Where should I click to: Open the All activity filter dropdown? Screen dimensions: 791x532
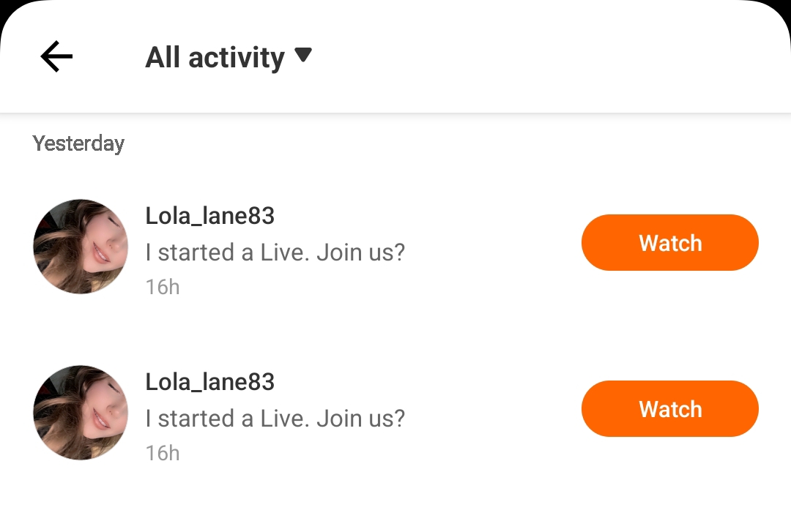[x=215, y=57]
